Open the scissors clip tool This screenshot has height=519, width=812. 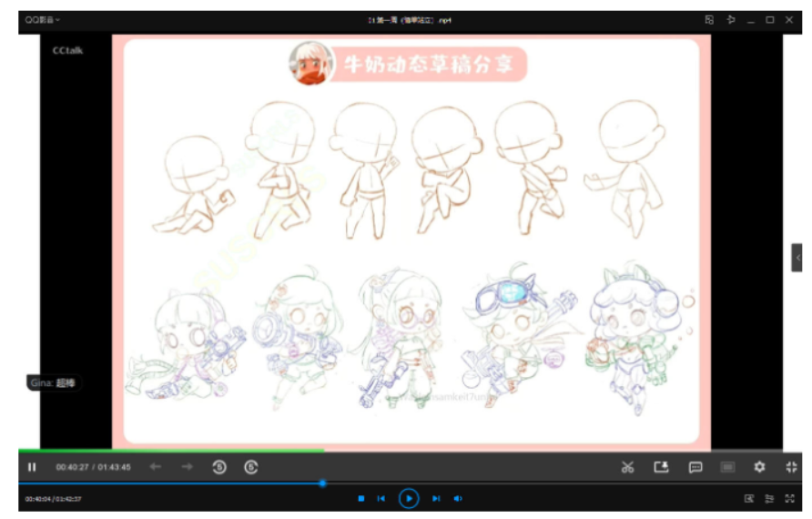tap(627, 467)
